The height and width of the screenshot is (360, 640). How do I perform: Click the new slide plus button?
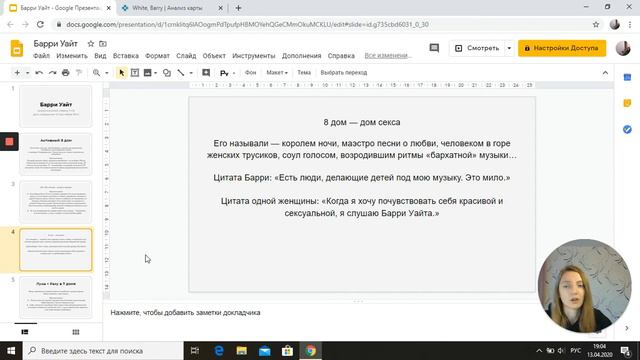17,73
